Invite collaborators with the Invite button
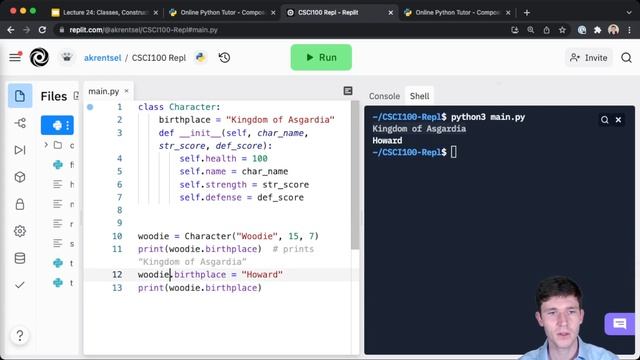This screenshot has width=640, height=360. tap(589, 58)
